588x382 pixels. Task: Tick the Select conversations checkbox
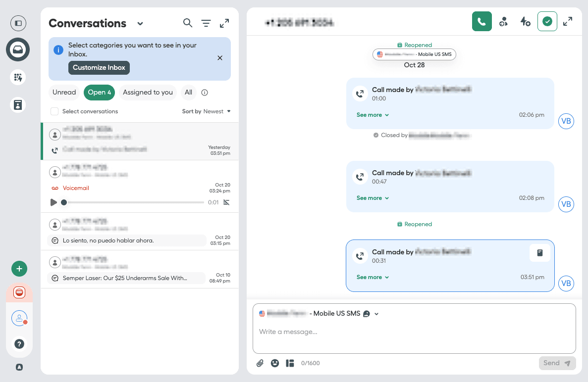point(54,111)
